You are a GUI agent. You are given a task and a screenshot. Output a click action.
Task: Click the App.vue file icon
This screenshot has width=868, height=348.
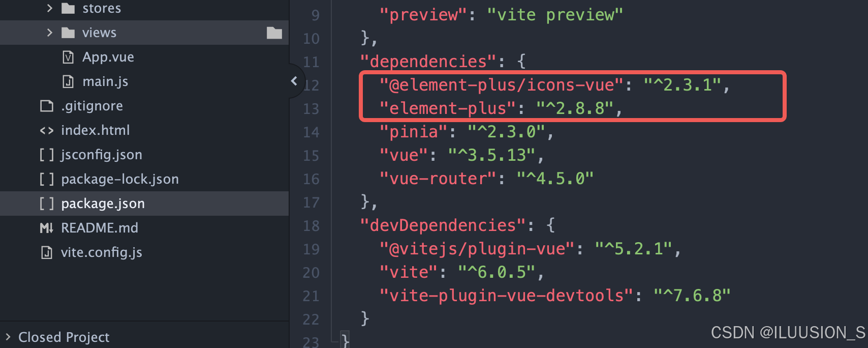(x=68, y=57)
